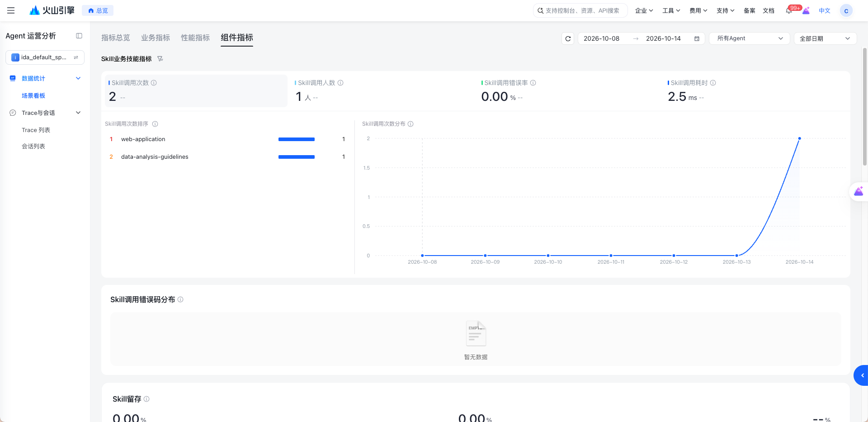The width and height of the screenshot is (868, 422).
Task: Click the refresh data icon
Action: [568, 38]
